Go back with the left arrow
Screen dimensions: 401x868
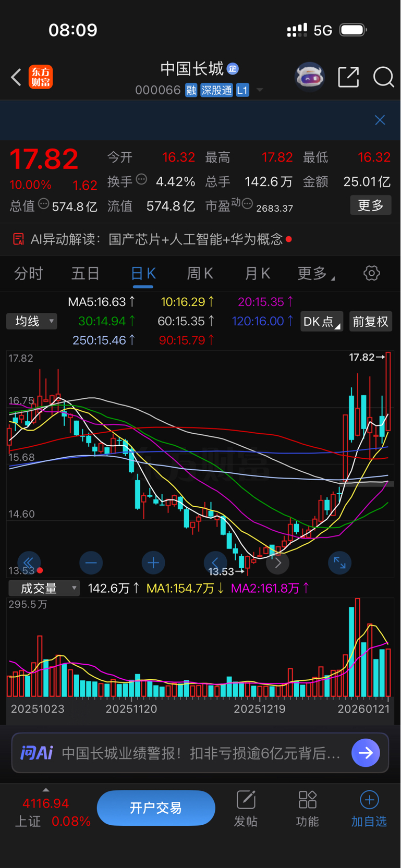click(x=16, y=77)
